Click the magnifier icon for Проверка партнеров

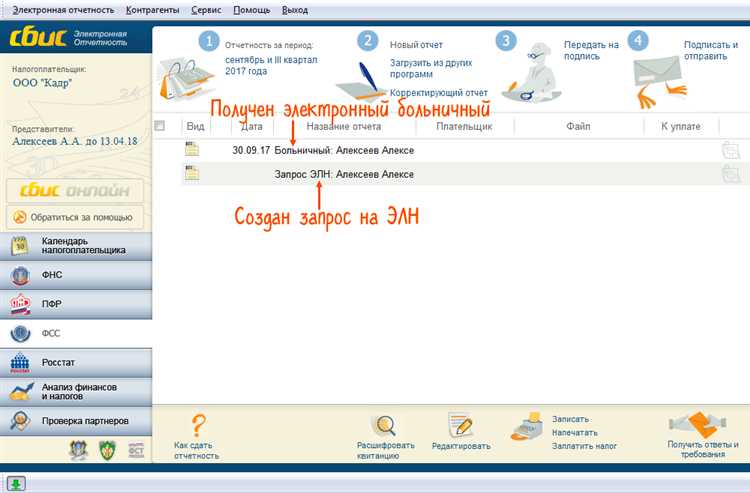(x=20, y=421)
